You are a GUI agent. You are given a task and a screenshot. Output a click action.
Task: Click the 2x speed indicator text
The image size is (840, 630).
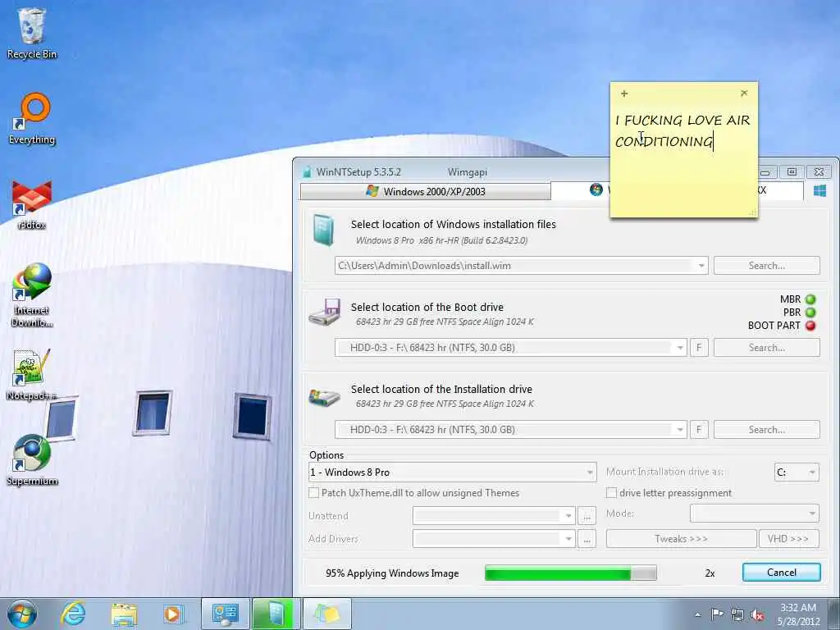710,573
